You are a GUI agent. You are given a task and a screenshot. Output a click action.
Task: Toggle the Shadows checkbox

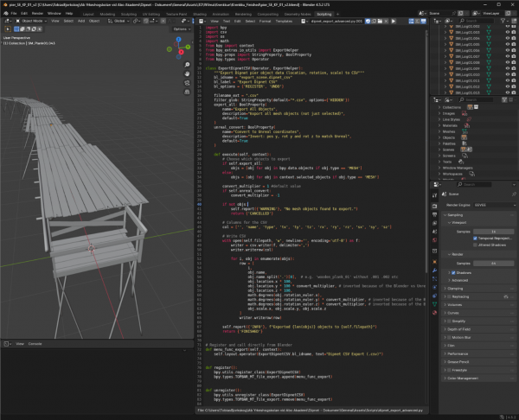pyautogui.click(x=453, y=273)
